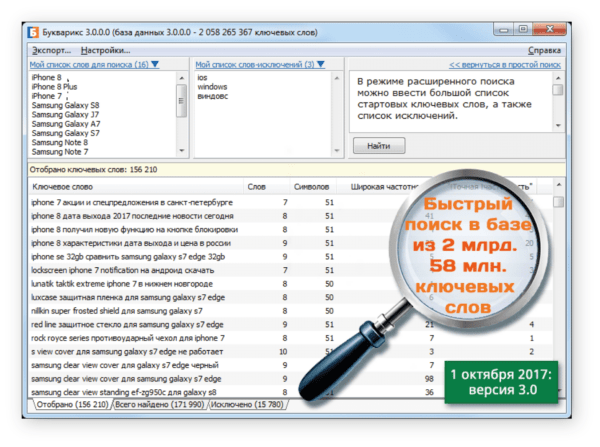Switch to the Всего найдено (171 990) tab

click(160, 405)
